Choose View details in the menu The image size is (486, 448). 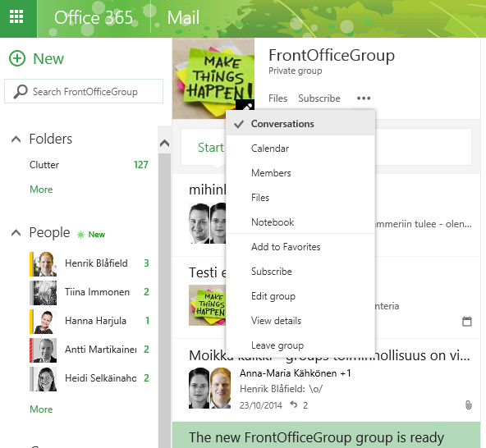tap(300, 321)
